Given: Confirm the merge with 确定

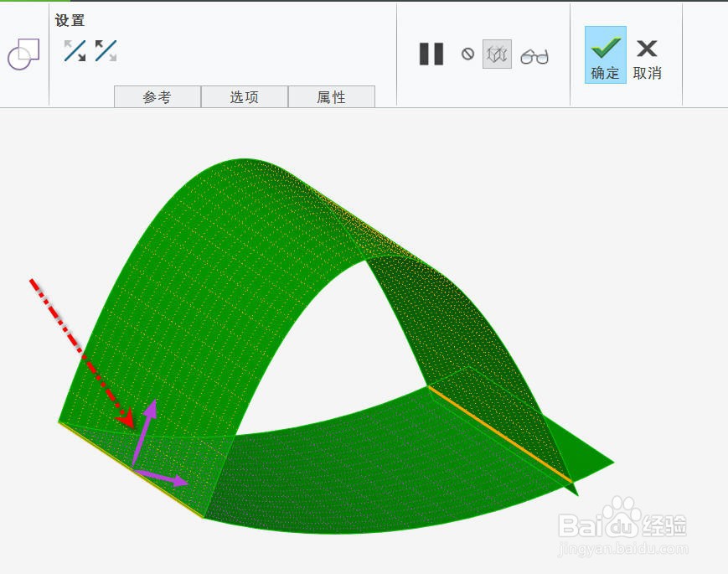Looking at the screenshot, I should pos(606,54).
